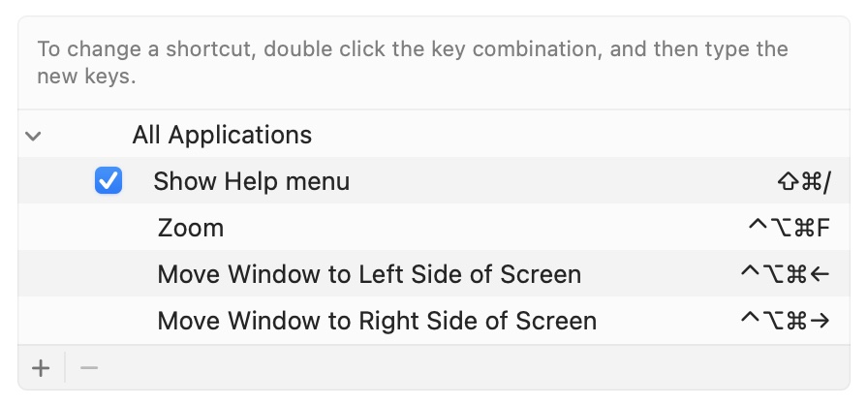
Task: Click the empty area right of minus button
Action: click(465, 368)
